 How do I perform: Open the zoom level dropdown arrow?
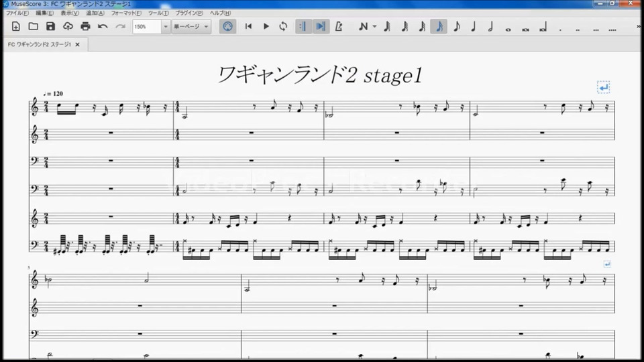tap(166, 27)
